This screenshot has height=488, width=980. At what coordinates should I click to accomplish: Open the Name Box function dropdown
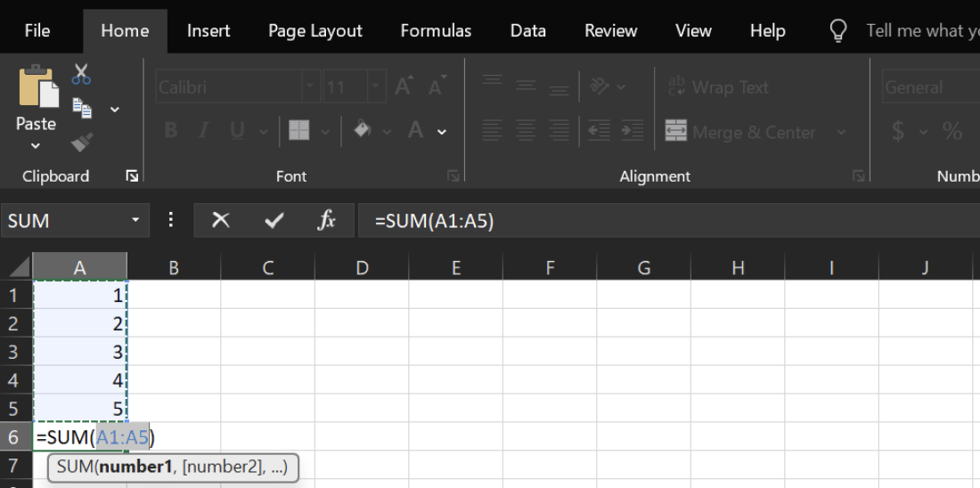click(135, 221)
